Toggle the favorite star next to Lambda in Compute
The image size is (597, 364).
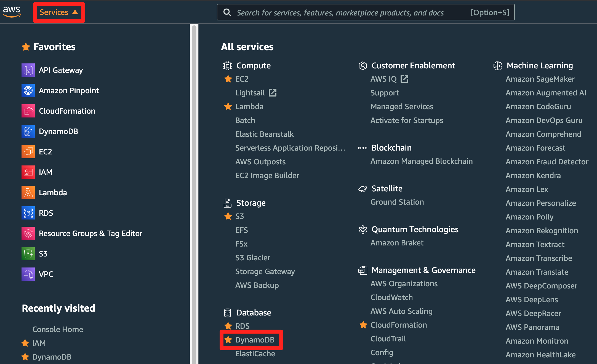[228, 106]
